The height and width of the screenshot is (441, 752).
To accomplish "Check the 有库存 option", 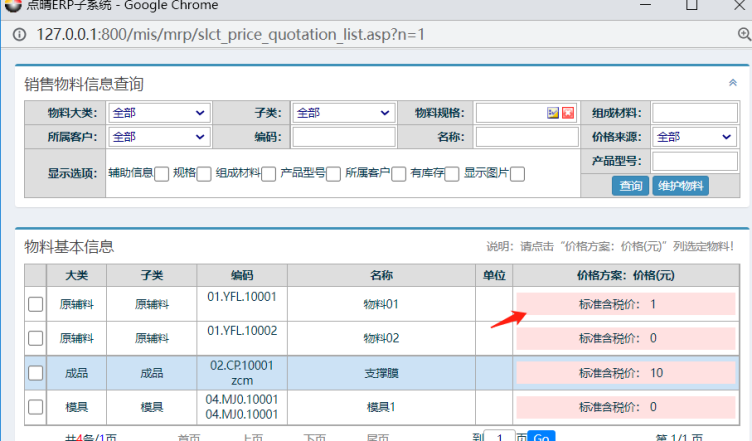I will [x=452, y=174].
